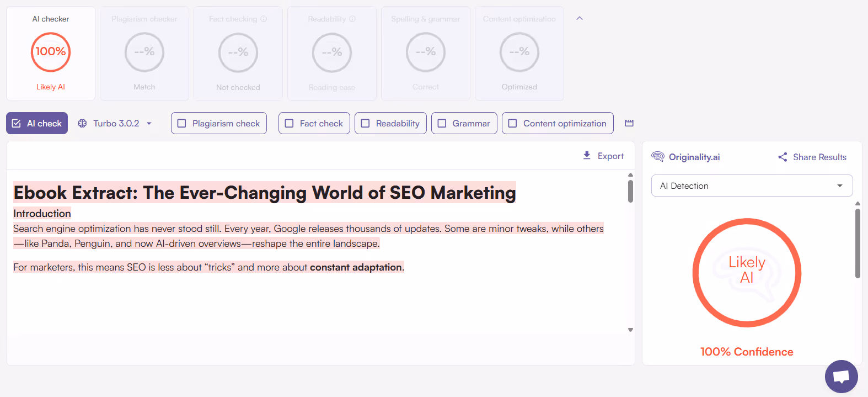Click the document scrollbar up arrow
The image size is (868, 397).
pos(630,175)
